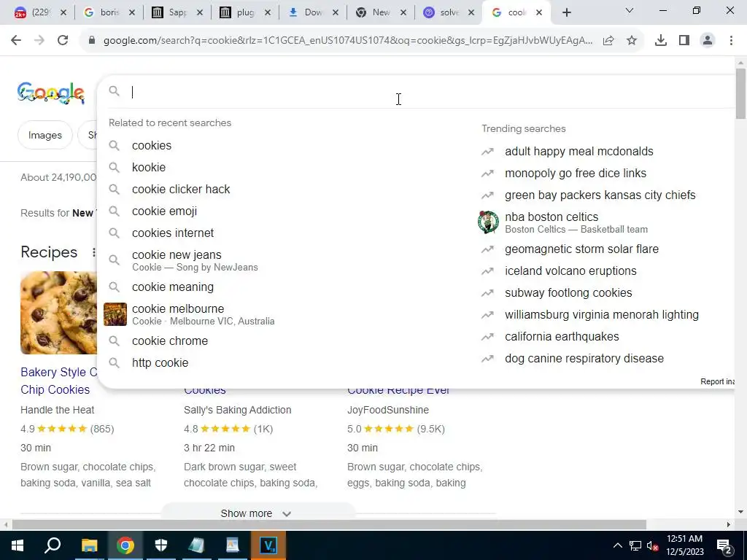Click the address bar URL
This screenshot has width=747, height=560.
pos(348,41)
